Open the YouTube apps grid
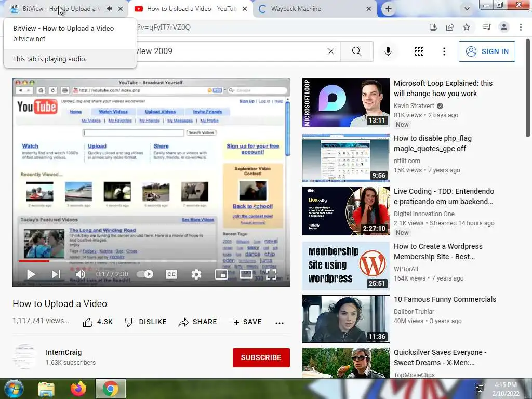The width and height of the screenshot is (532, 399). (419, 51)
